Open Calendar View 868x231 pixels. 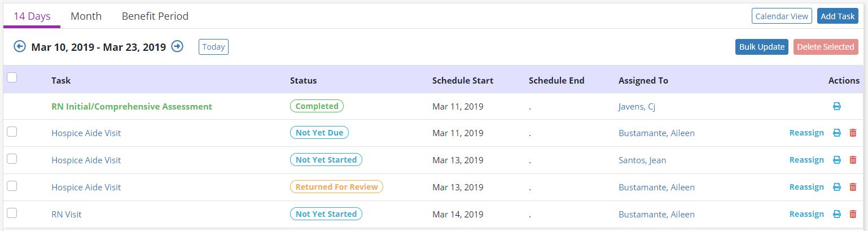pos(782,16)
